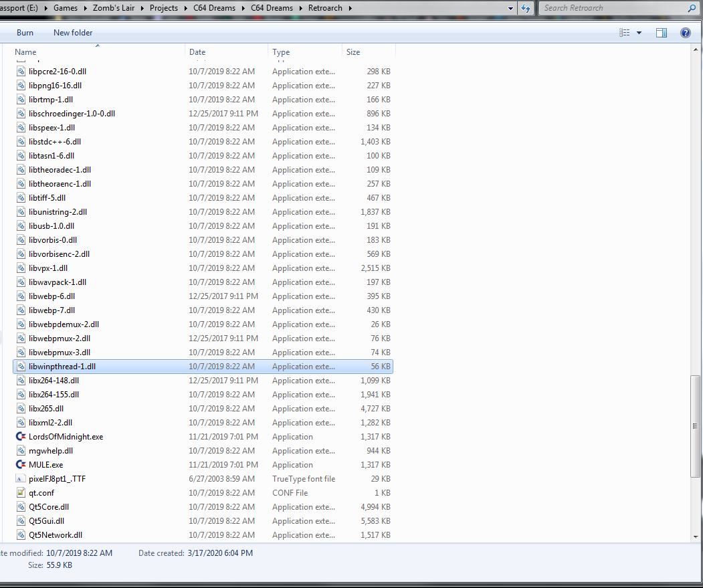Image resolution: width=703 pixels, height=588 pixels.
Task: Expand the arrow after Projects in path
Action: [x=185, y=8]
